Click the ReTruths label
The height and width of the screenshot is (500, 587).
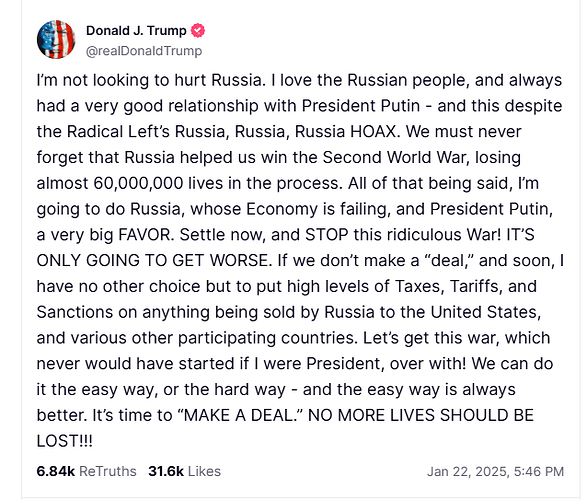coord(108,471)
